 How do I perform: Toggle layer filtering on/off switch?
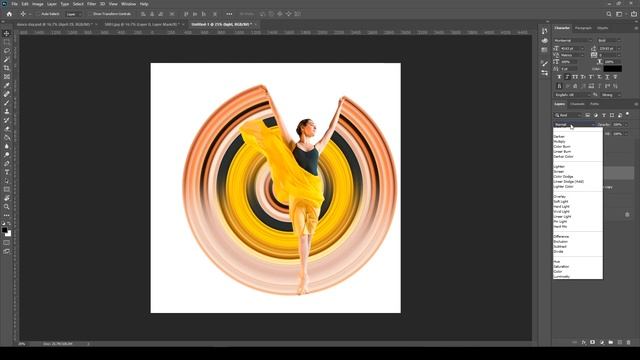point(627,114)
